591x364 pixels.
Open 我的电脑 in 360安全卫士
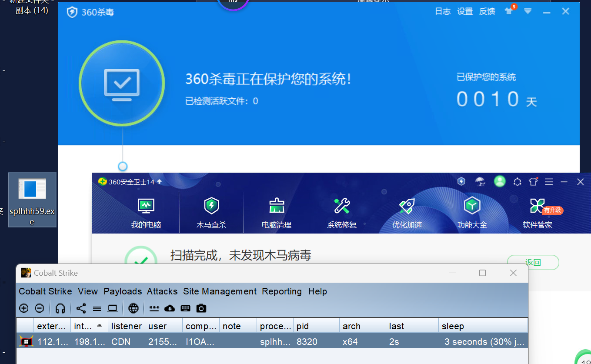(146, 213)
